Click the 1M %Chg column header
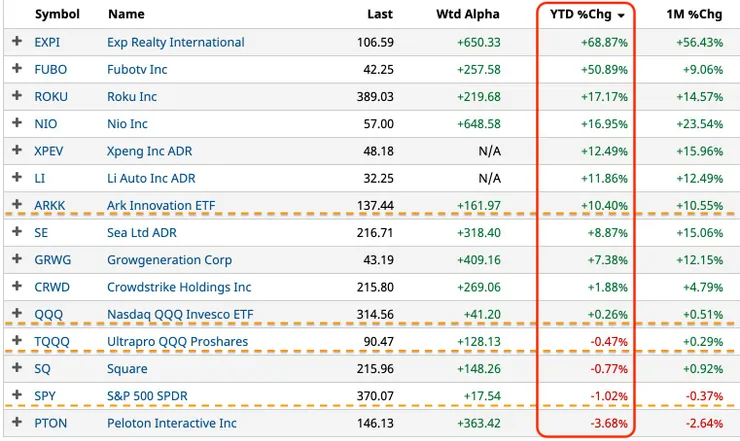The width and height of the screenshot is (740, 441). 696,15
